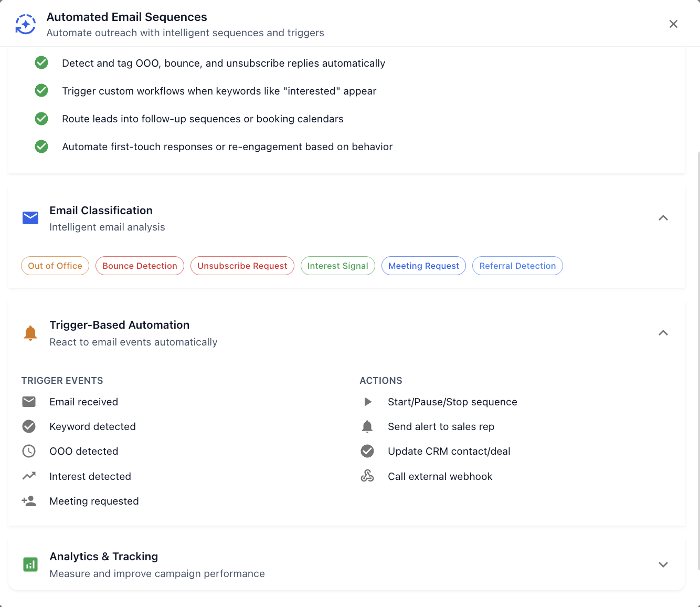700x607 pixels.
Task: Select the Interest Signal classification tag
Action: click(337, 266)
